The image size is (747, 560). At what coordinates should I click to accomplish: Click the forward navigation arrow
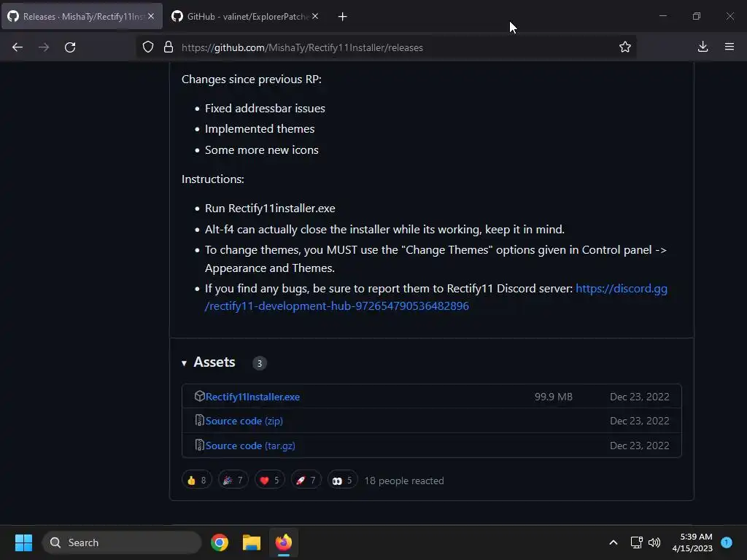click(44, 47)
